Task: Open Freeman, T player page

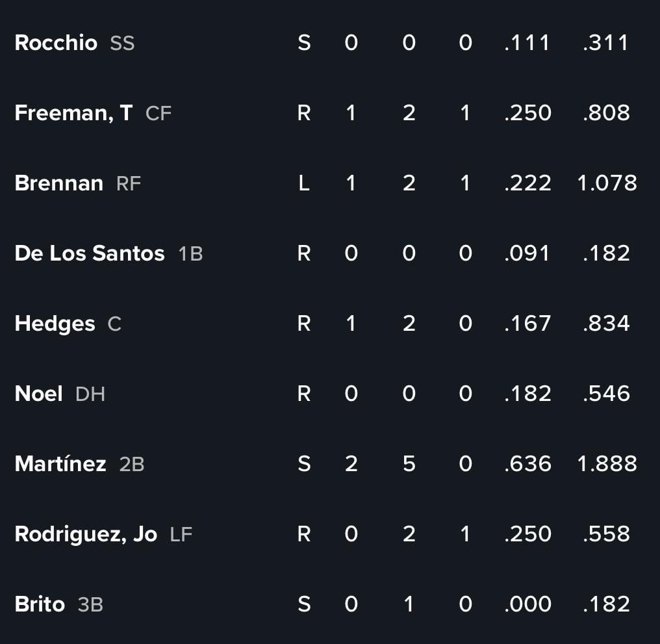Action: click(73, 113)
